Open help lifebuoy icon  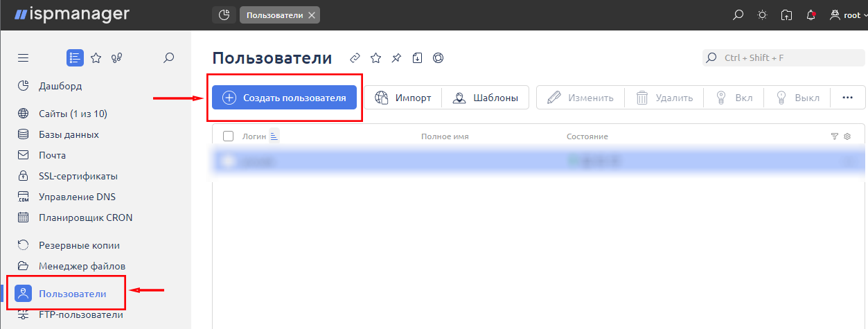(438, 58)
